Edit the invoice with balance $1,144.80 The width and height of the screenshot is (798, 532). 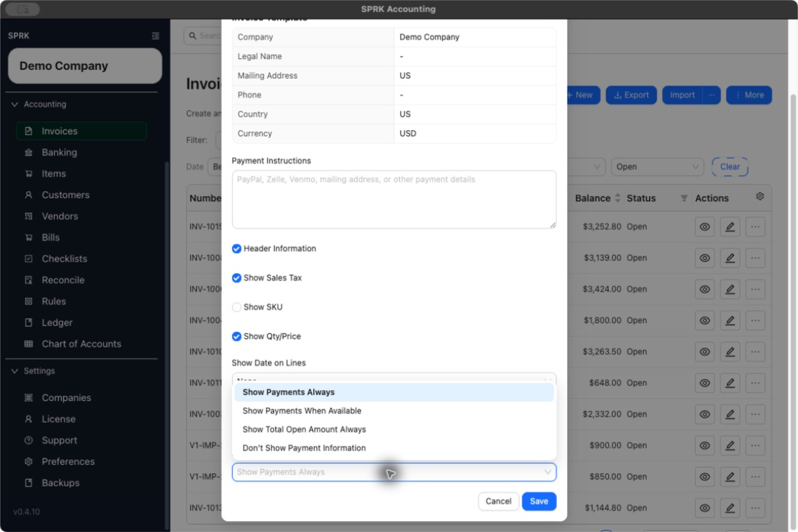(x=730, y=508)
